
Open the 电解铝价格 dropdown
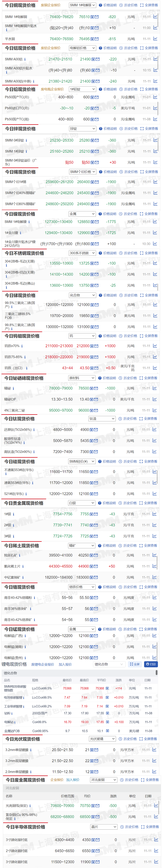(x=82, y=48)
